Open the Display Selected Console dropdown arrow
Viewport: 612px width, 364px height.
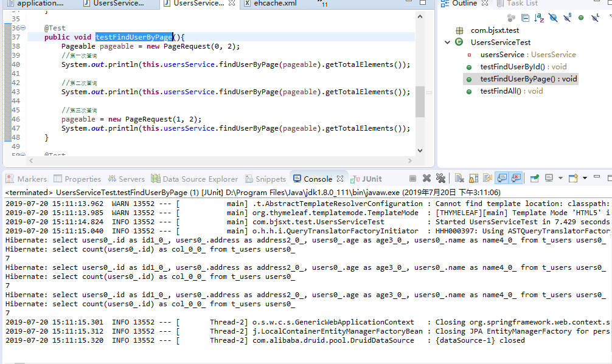(560, 178)
